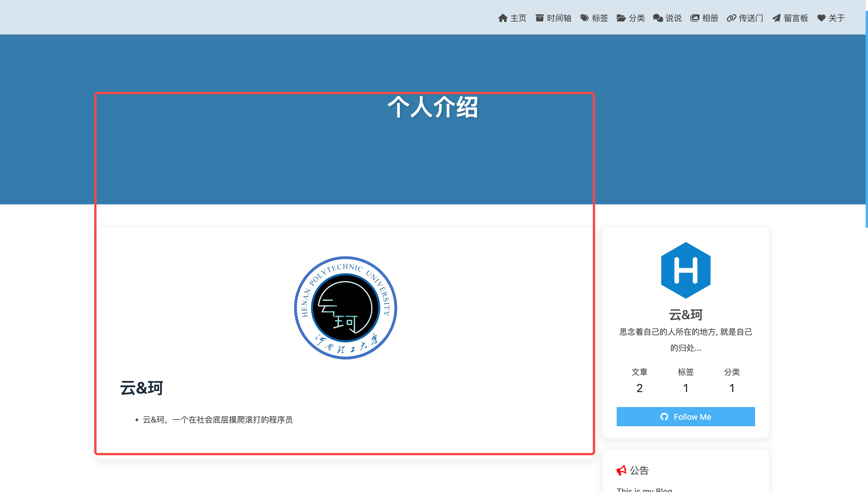Open the 时间轴 archive icon
Image resolution: width=868 pixels, height=492 pixels.
pyautogui.click(x=540, y=18)
